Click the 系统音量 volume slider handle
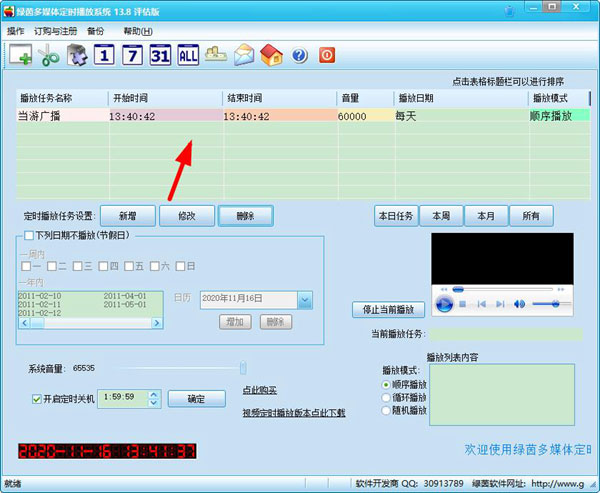 [x=242, y=369]
